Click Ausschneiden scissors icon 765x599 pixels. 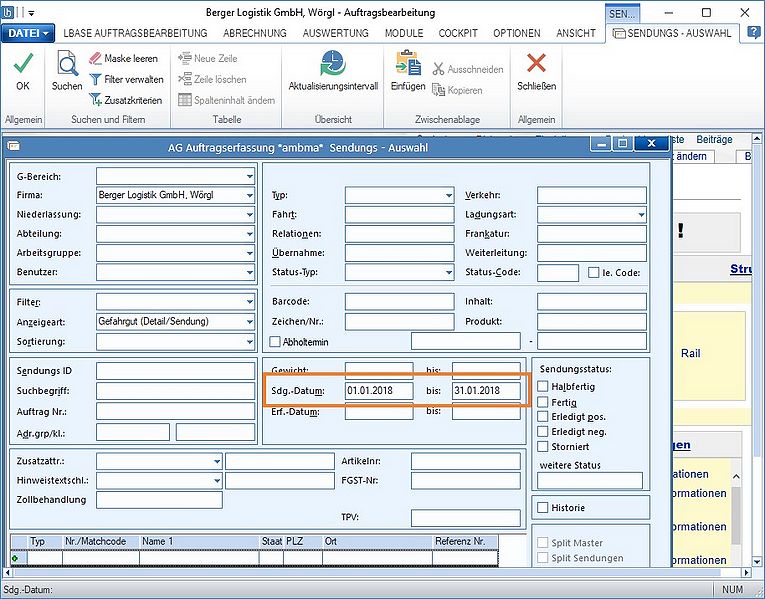(x=438, y=69)
